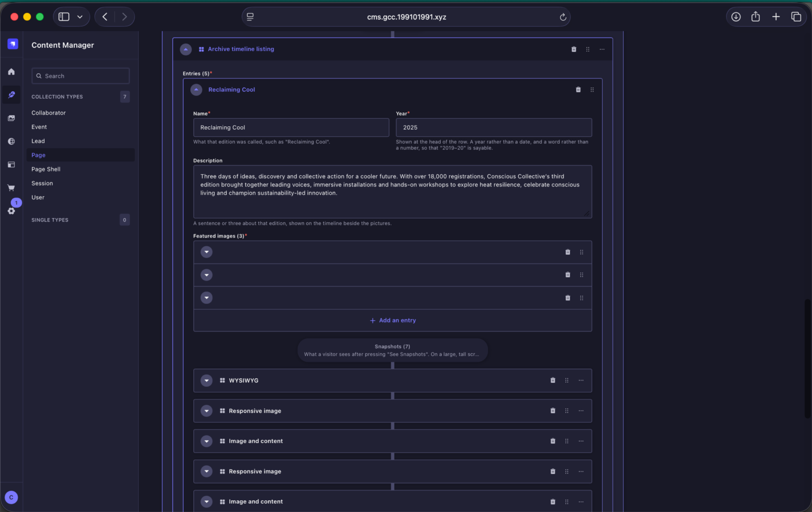Open more options for WYSIWYG block
This screenshot has height=512, width=812.
point(581,380)
